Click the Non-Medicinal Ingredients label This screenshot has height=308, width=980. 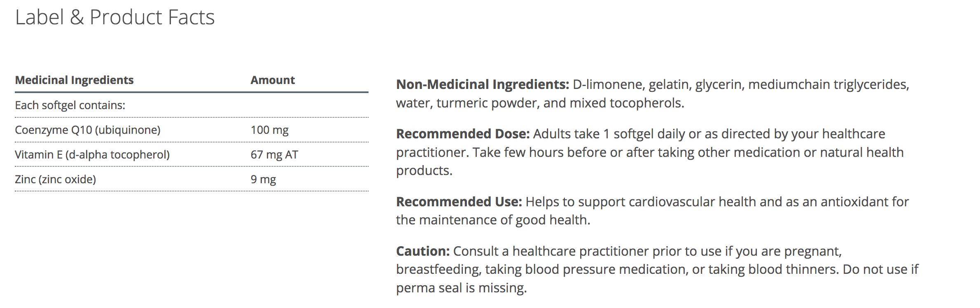(483, 84)
